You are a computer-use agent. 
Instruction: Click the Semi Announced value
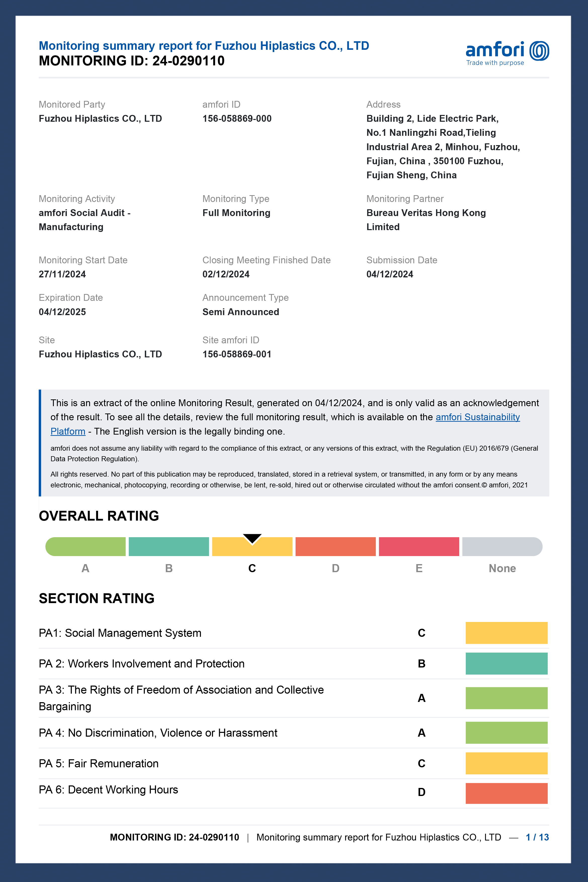(241, 312)
